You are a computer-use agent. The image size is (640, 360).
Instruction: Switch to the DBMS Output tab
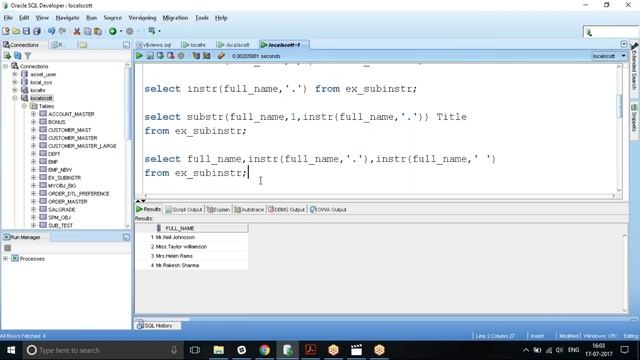[286, 209]
